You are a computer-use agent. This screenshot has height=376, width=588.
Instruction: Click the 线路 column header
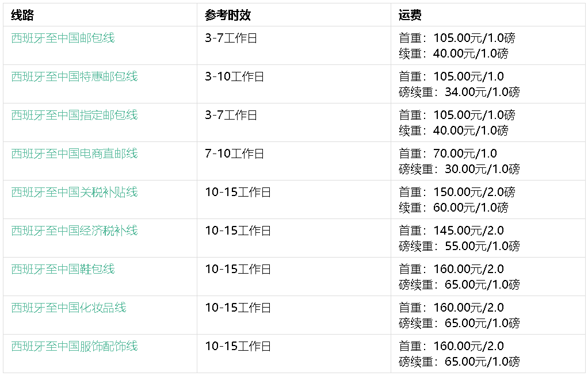coord(22,15)
